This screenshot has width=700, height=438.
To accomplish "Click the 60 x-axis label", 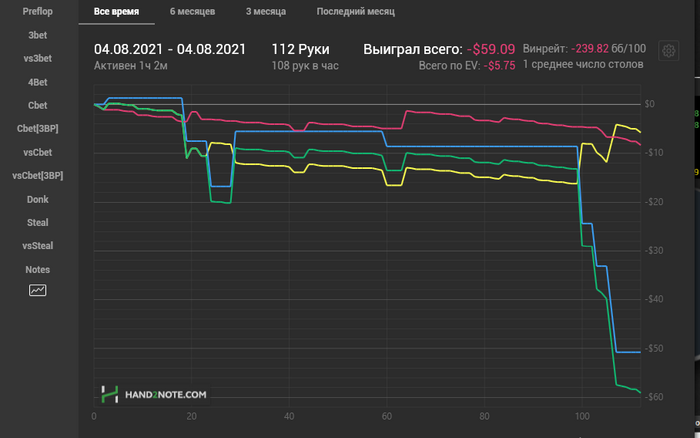I will [x=387, y=416].
